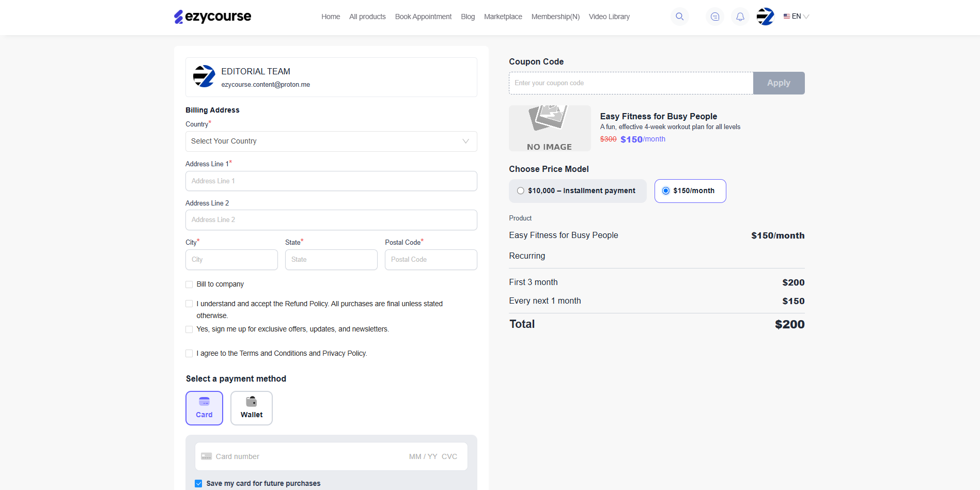
Task: Apply the coupon code
Action: click(x=779, y=83)
